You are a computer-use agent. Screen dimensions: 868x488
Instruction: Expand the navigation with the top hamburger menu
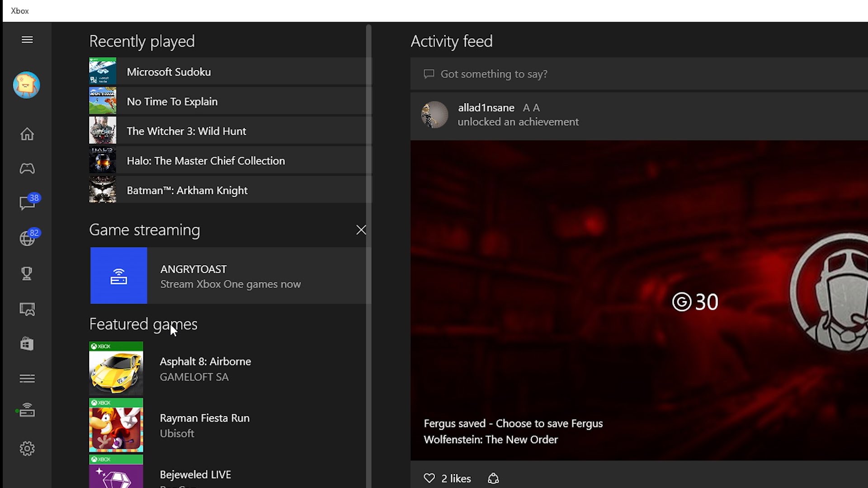[x=27, y=39]
